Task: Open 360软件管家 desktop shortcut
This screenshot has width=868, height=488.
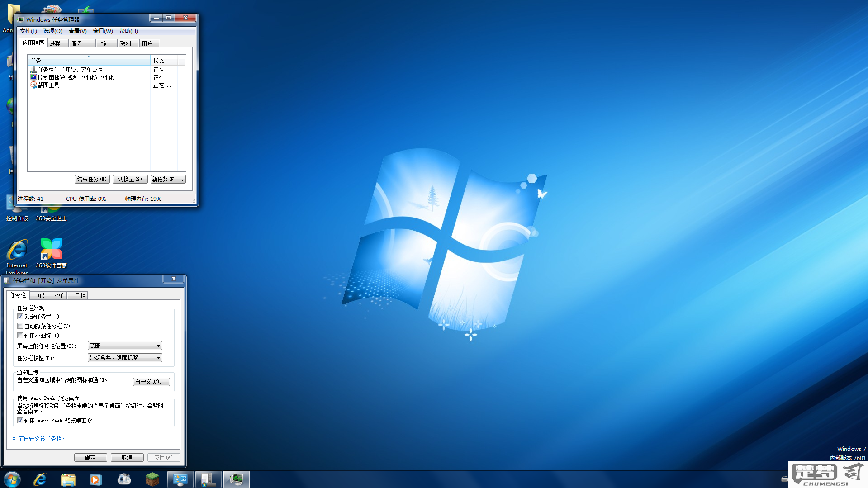Action: [x=51, y=253]
